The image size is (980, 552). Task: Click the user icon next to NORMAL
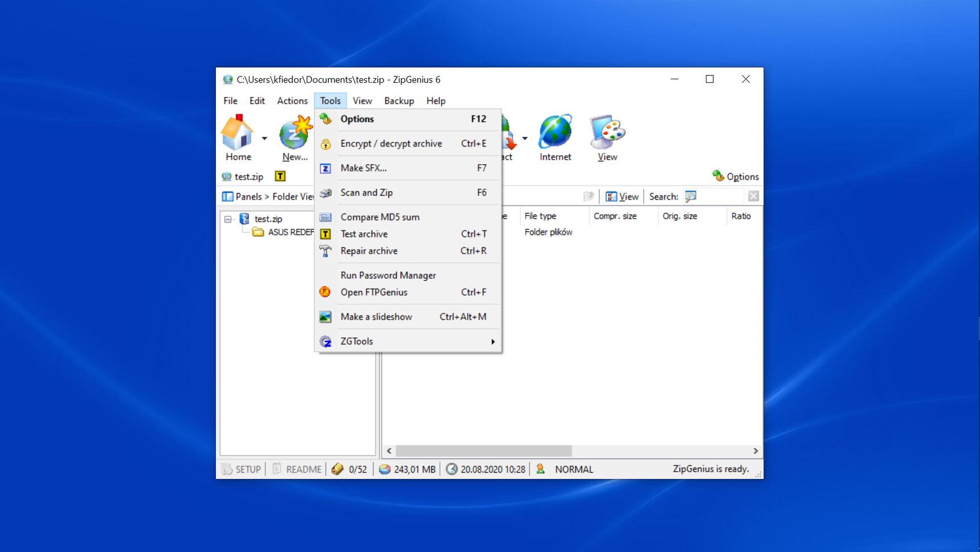(x=540, y=469)
